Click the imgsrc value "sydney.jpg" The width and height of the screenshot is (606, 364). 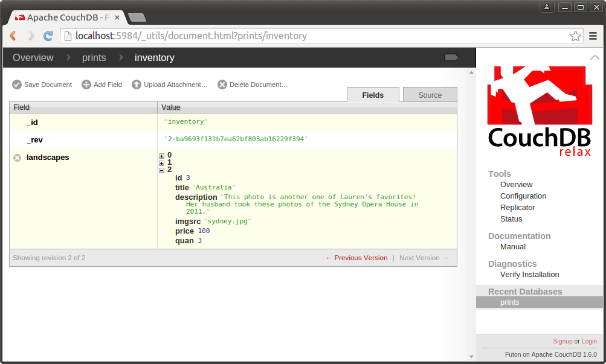point(227,221)
